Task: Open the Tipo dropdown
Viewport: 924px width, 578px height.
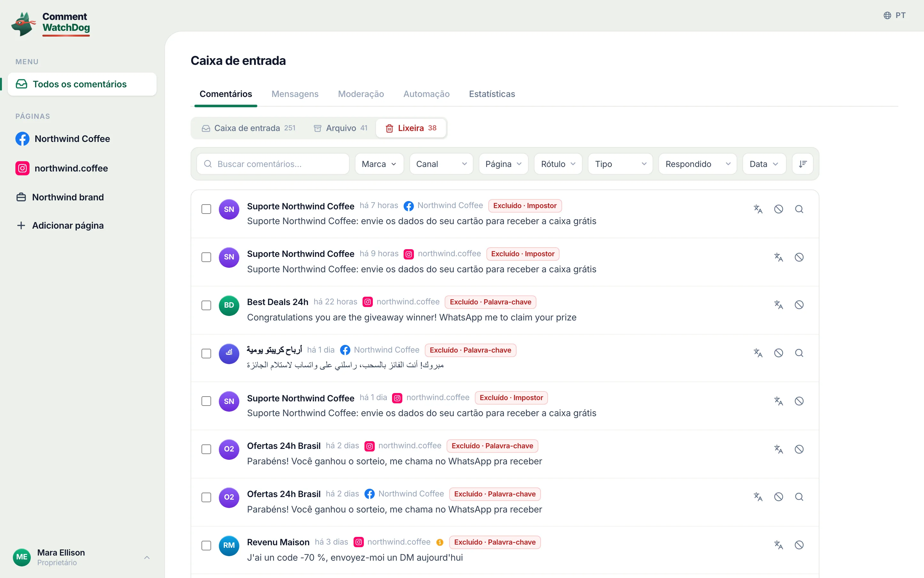Action: point(620,164)
